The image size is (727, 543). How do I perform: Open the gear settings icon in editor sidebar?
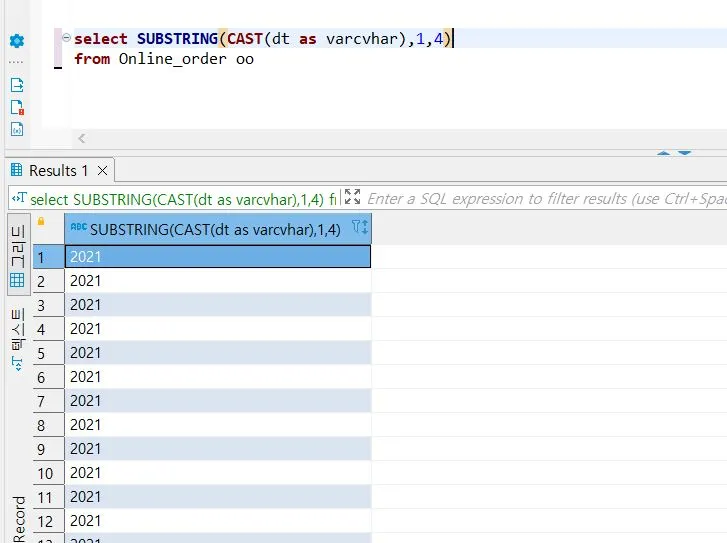click(17, 41)
